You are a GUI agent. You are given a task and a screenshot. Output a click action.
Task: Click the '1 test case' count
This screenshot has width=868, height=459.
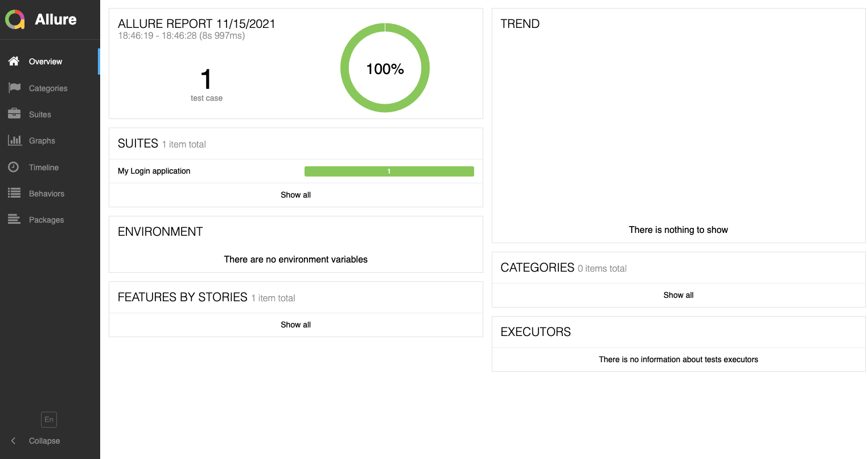coord(207,84)
